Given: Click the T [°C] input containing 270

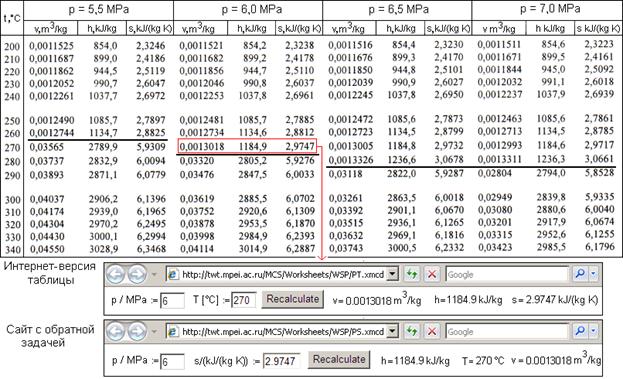Looking at the screenshot, I should point(244,300).
